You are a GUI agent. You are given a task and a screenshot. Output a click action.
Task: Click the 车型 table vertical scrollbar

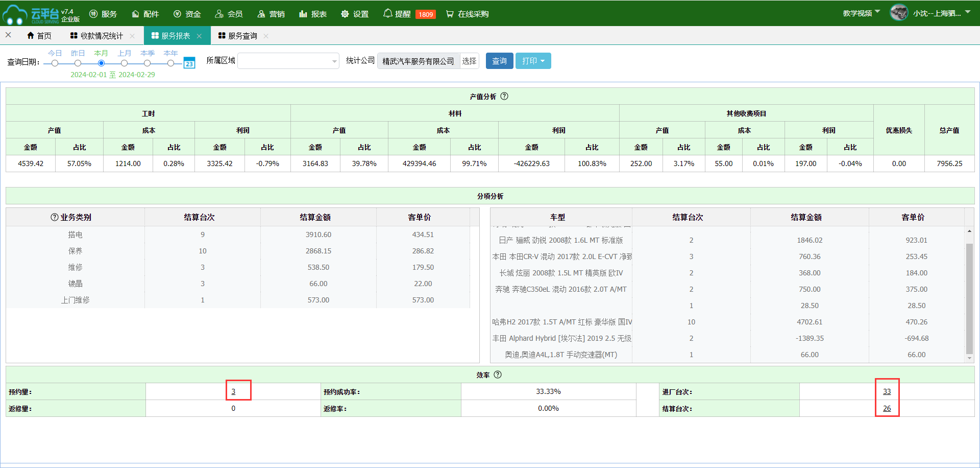click(969, 296)
